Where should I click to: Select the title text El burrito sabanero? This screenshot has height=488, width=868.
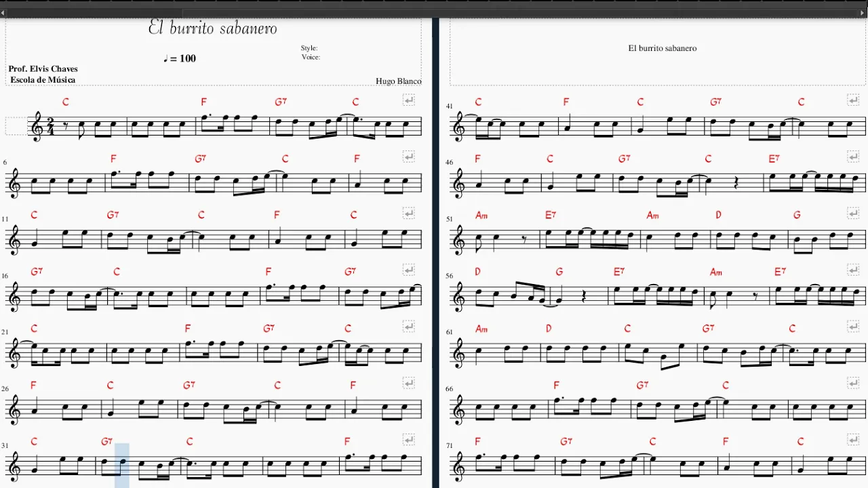point(212,28)
